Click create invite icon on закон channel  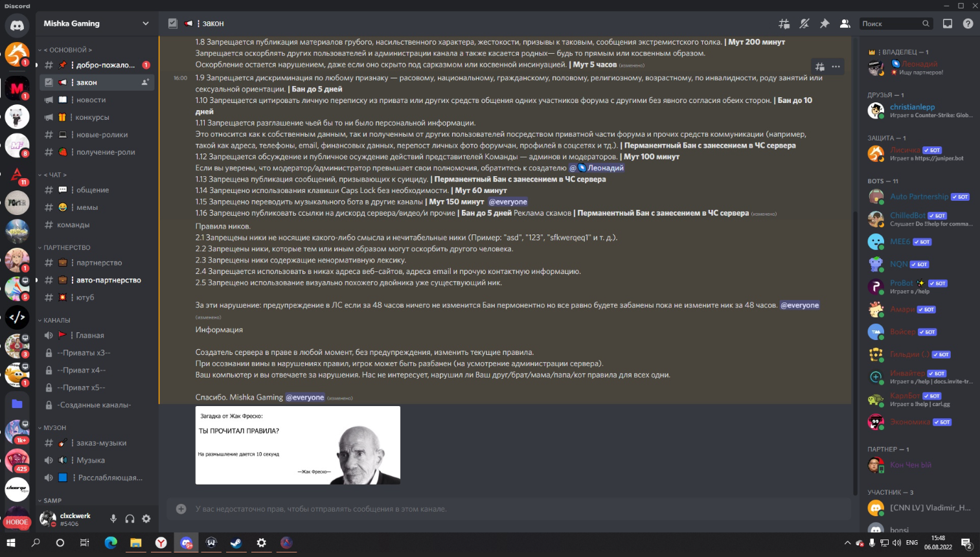pos(145,82)
